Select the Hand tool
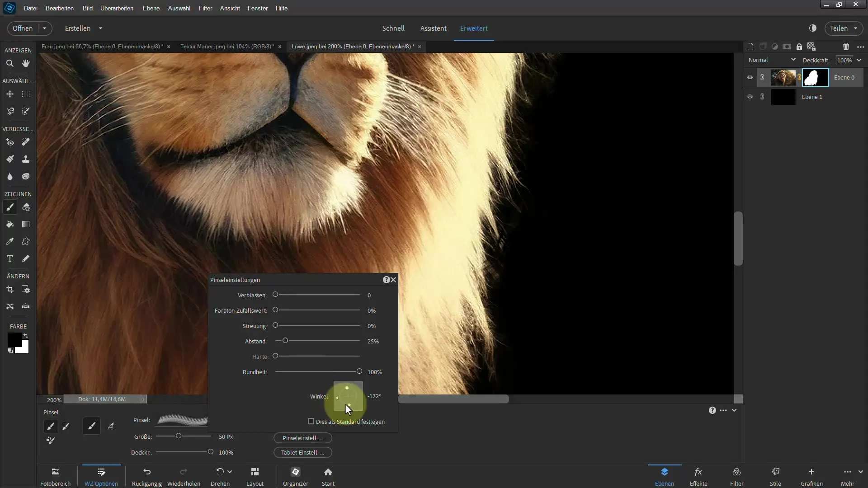The width and height of the screenshot is (868, 488). click(26, 64)
